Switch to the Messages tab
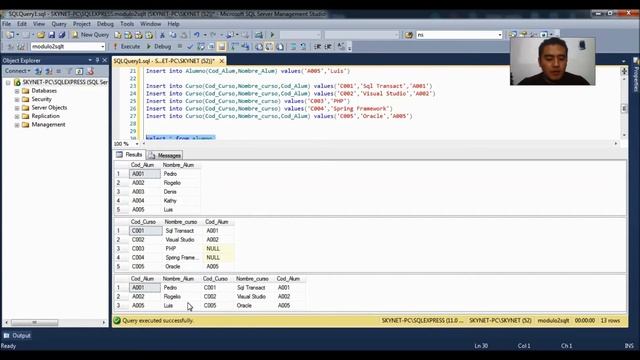This screenshot has width=640, height=360. click(x=165, y=156)
